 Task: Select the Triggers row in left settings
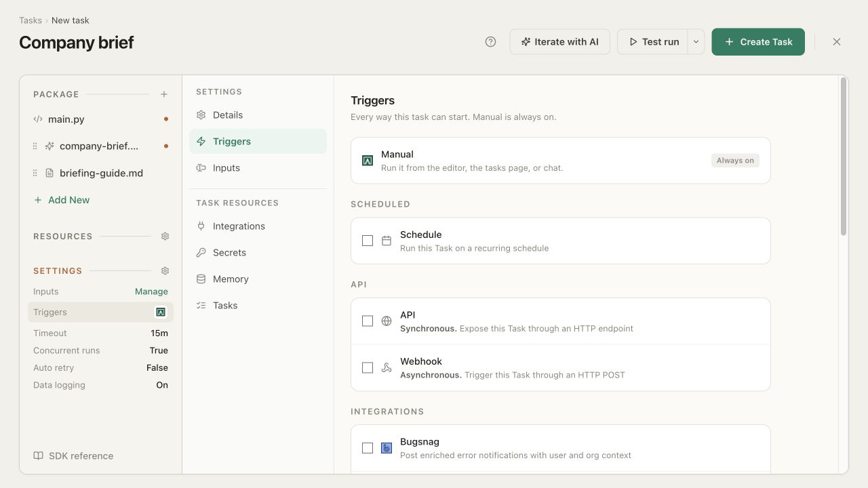pos(101,312)
